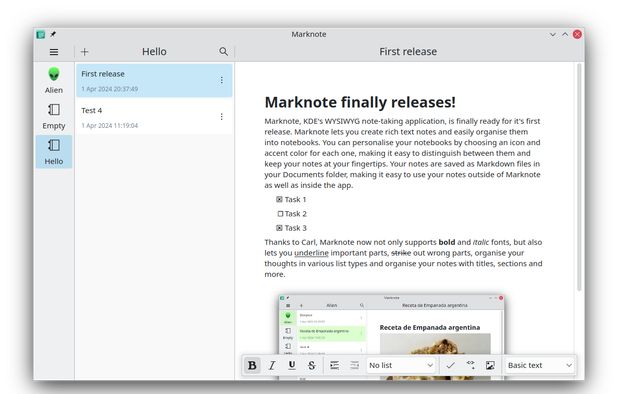Click the heading Marknote finally releases!
This screenshot has width=618, height=394.
click(x=360, y=102)
